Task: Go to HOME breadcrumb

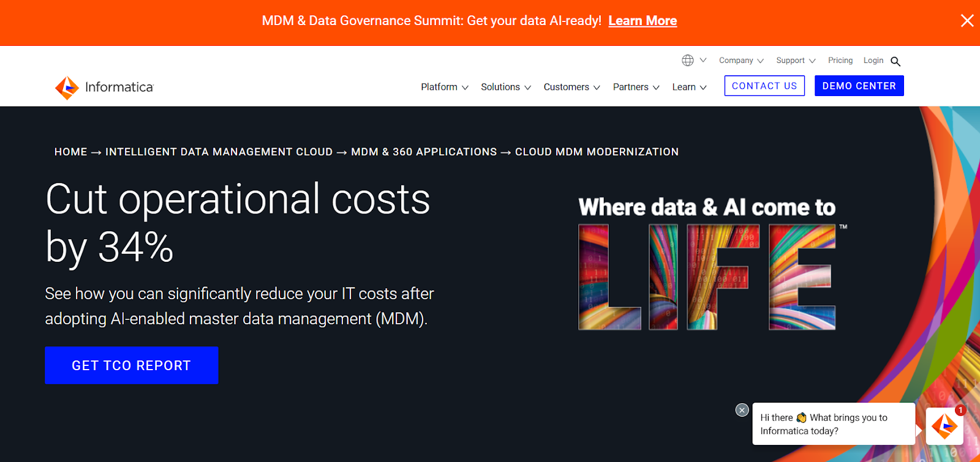Action: click(x=71, y=152)
